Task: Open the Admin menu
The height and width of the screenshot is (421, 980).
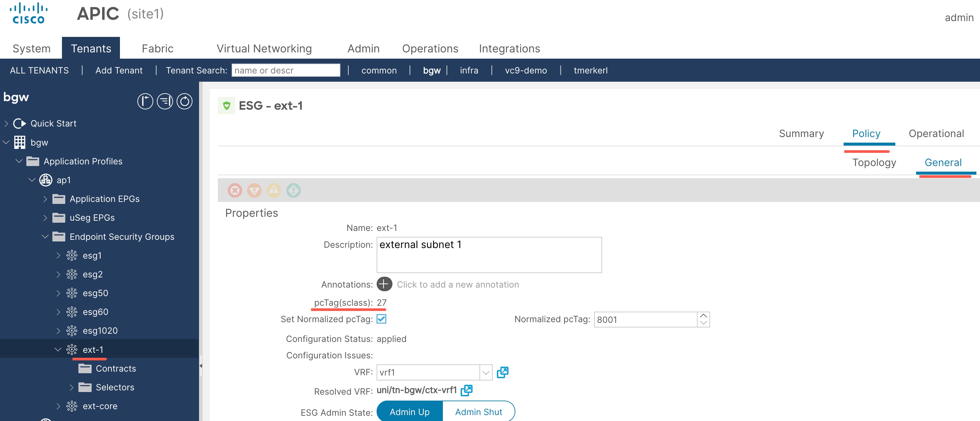Action: pos(363,48)
